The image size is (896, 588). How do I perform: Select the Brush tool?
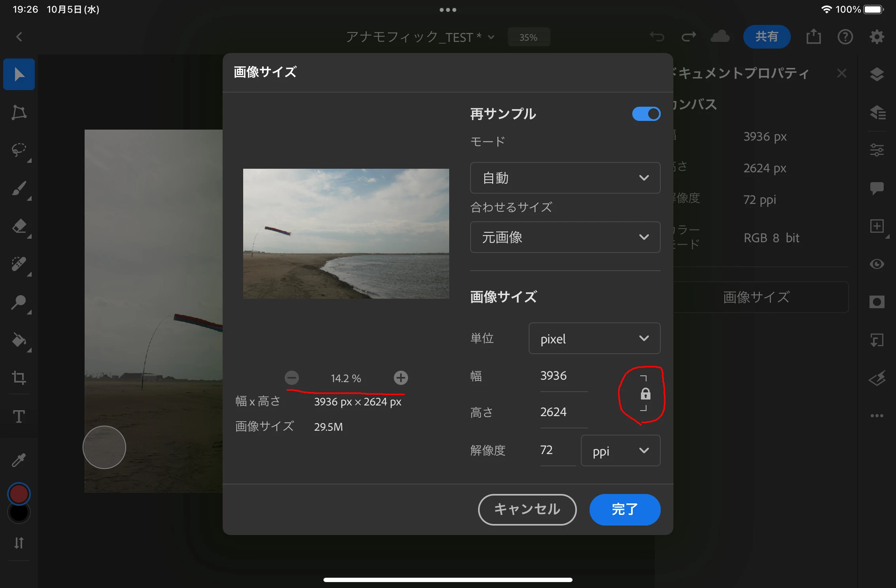19,188
